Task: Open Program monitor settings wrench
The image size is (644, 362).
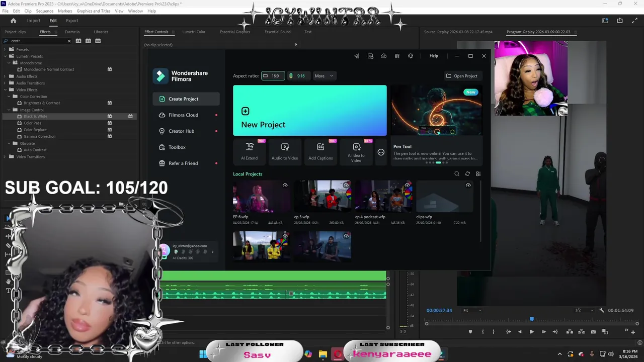Action: point(602,310)
